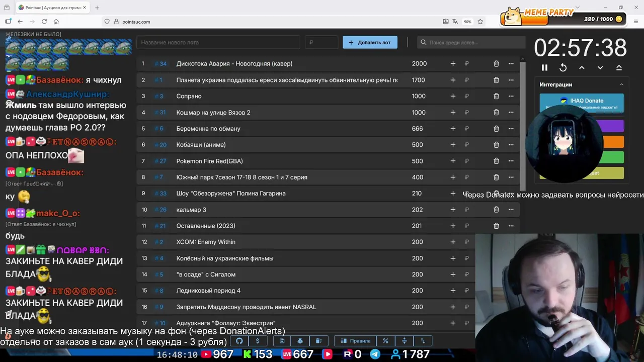Click the bug report icon
The width and height of the screenshot is (644, 362).
300,341
